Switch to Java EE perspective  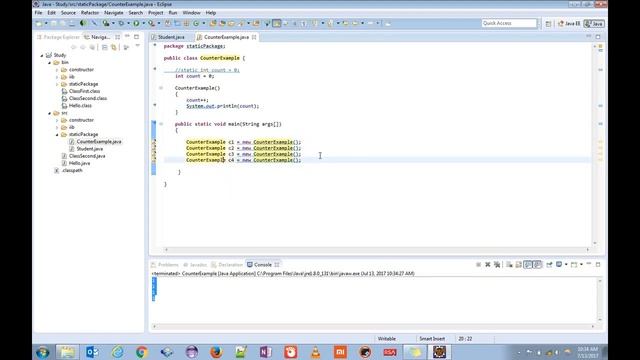[x=569, y=24]
